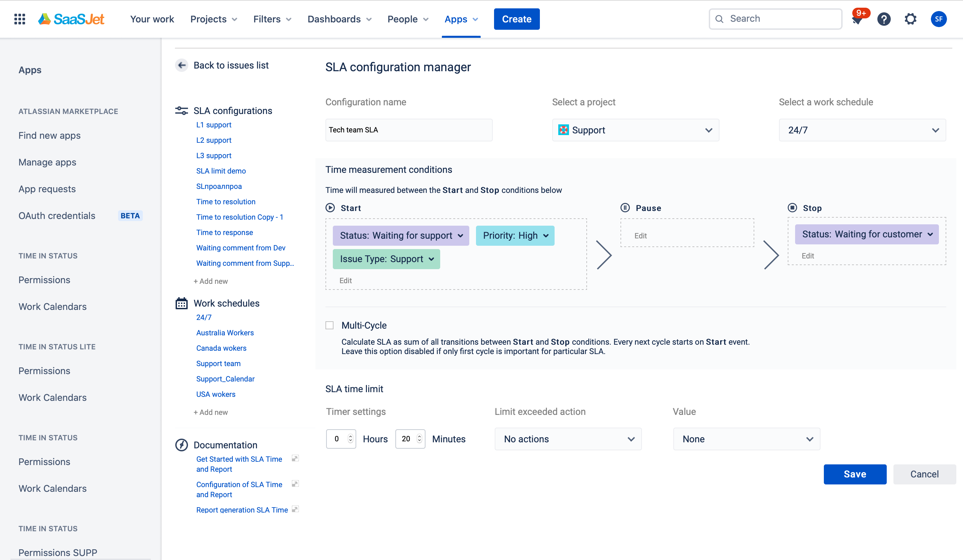Click the Save button
Screen dimensions: 963x560
pyautogui.click(x=855, y=474)
